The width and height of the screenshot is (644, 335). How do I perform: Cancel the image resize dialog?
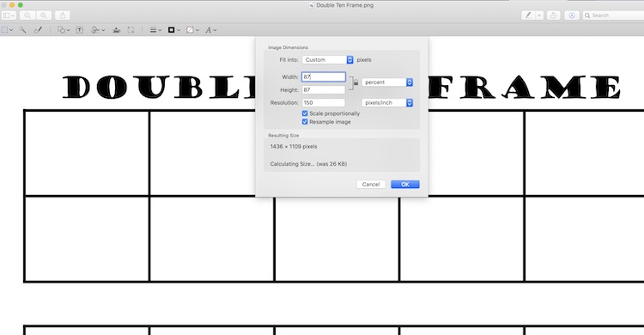pos(371,184)
